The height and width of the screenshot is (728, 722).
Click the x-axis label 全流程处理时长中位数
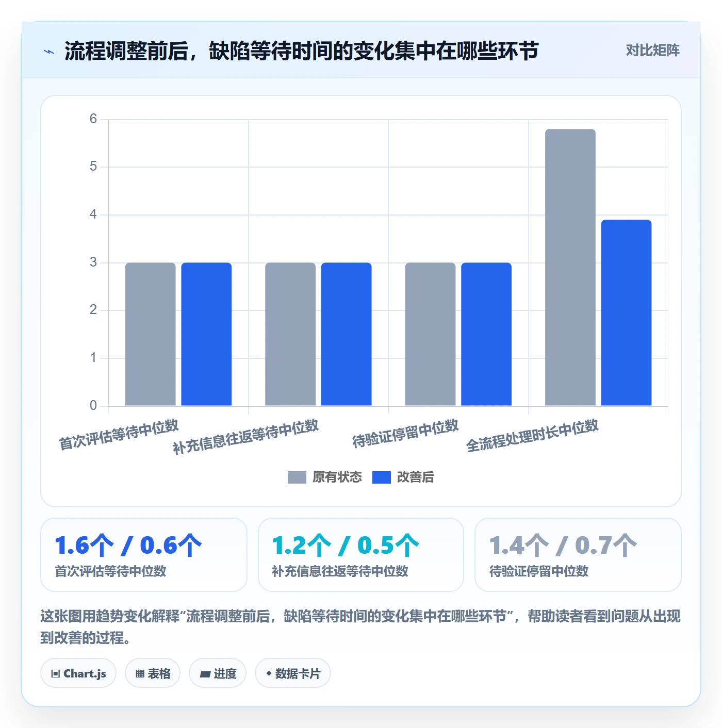(532, 435)
